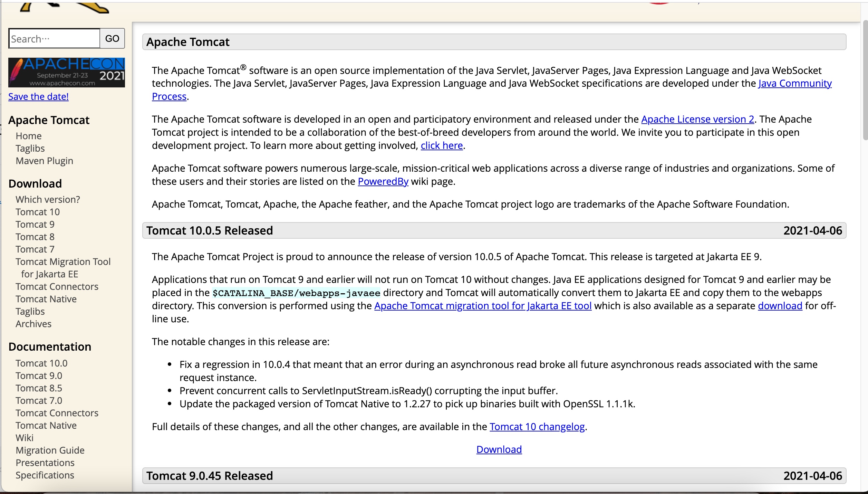Follow the Java Community Process link
Screen dimensions: 868x494
point(794,84)
